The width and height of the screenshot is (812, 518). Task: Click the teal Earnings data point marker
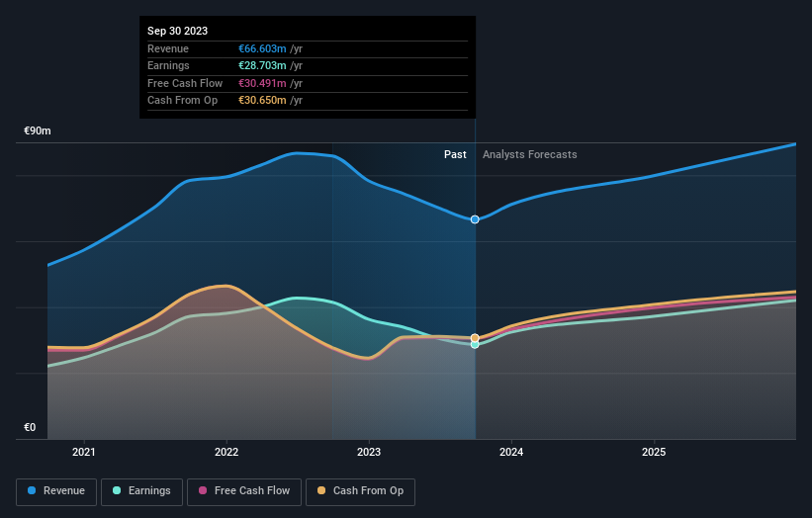click(475, 345)
